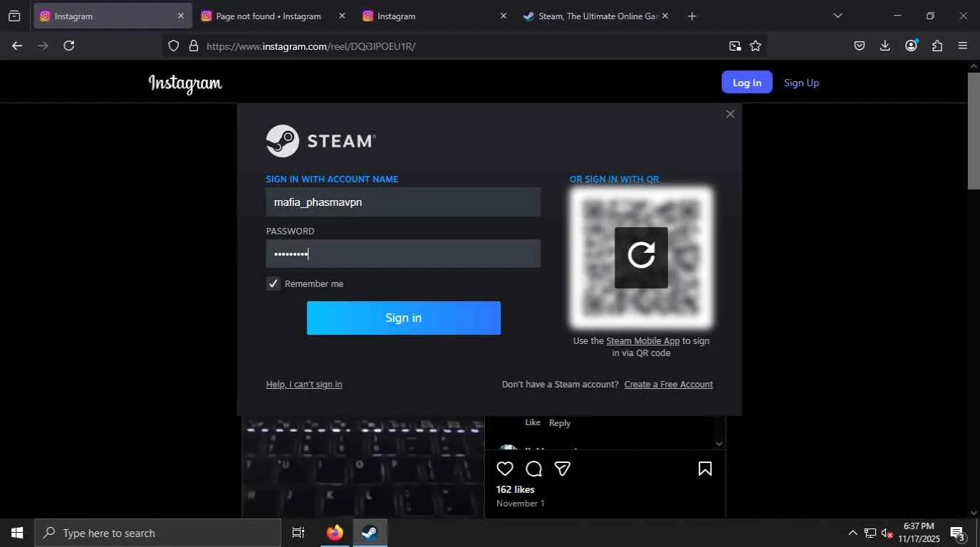This screenshot has height=547, width=980.
Task: Close the Steam sign-in dialog
Action: (730, 114)
